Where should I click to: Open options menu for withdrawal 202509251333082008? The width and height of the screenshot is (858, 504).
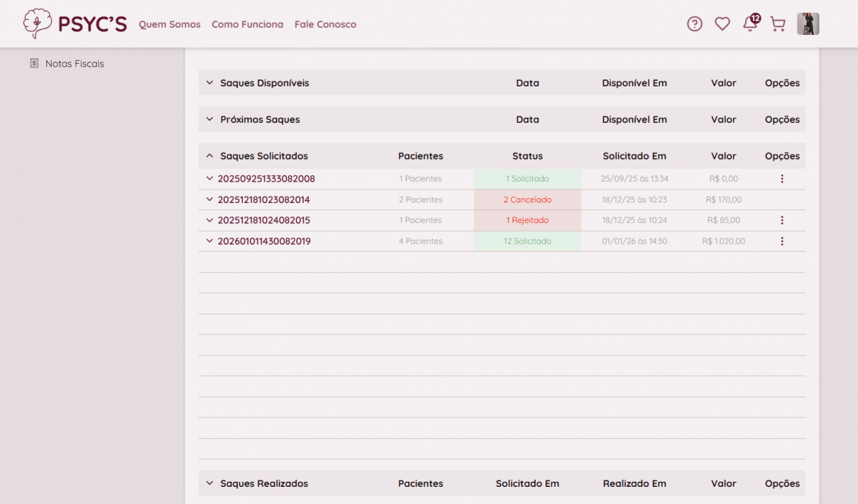(781, 179)
